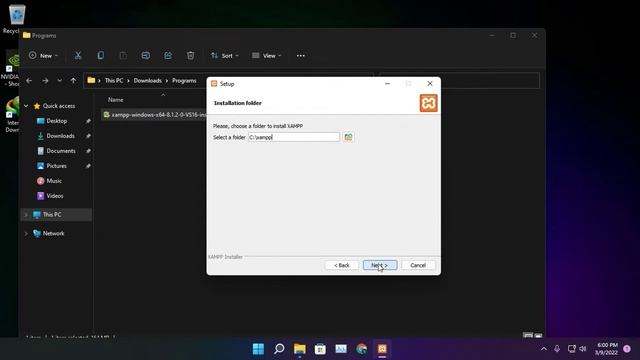Open Music in the navigation pane
The width and height of the screenshot is (640, 360).
54,181
